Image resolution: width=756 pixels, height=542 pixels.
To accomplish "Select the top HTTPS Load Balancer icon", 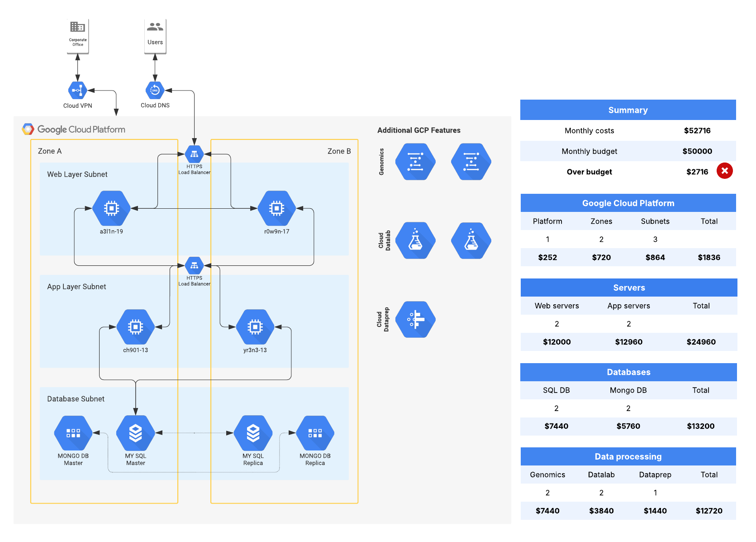I will pos(194,154).
